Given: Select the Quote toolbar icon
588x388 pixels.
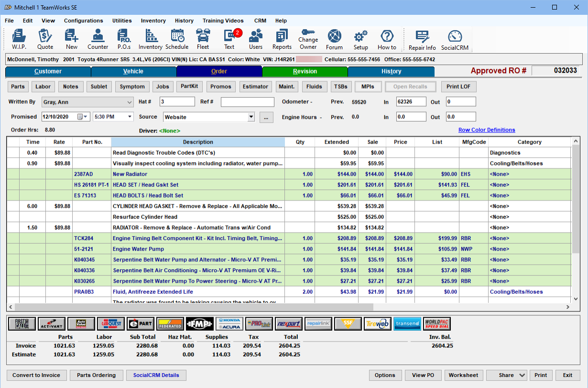Looking at the screenshot, I should [45, 39].
